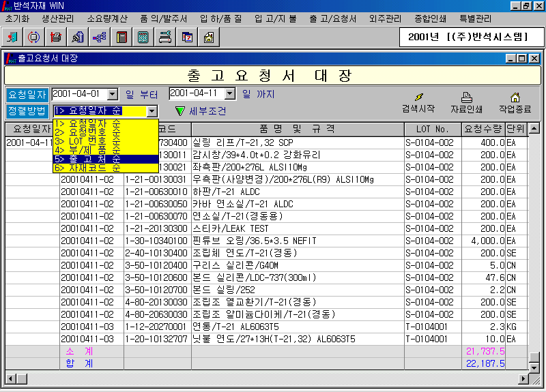Viewport: 546px width, 392px height.
Task: Click the calendar toolbar icon
Action: [x=186, y=37]
